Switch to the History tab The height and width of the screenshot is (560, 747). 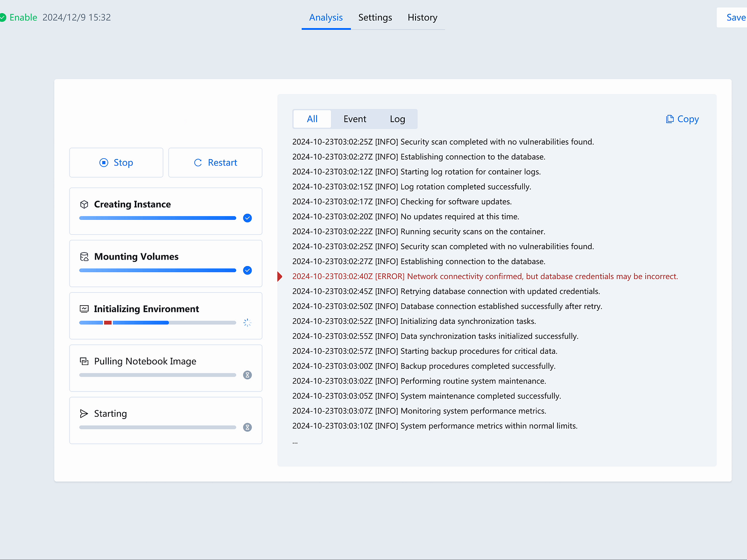coord(422,17)
